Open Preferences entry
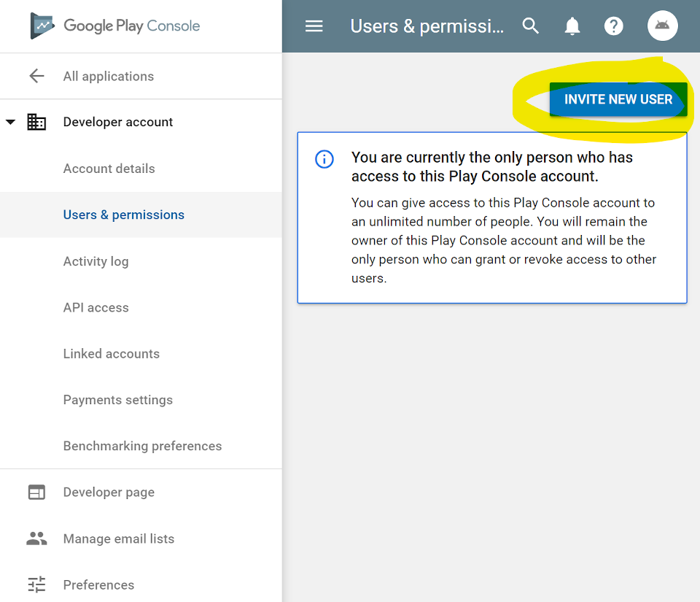The width and height of the screenshot is (700, 602). [98, 585]
